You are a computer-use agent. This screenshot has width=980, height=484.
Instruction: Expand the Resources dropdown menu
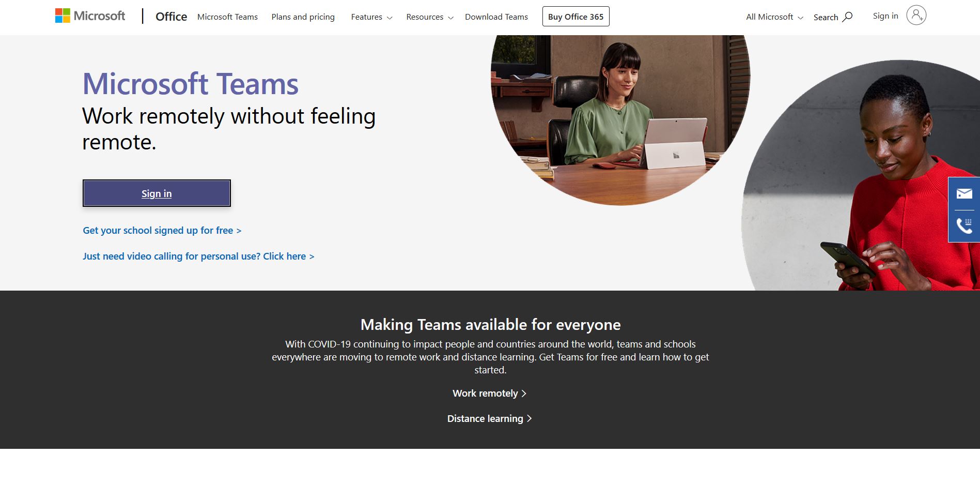click(x=430, y=17)
